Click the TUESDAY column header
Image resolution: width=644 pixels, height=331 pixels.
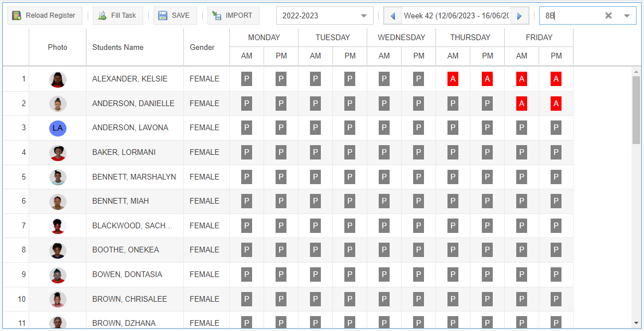click(333, 37)
